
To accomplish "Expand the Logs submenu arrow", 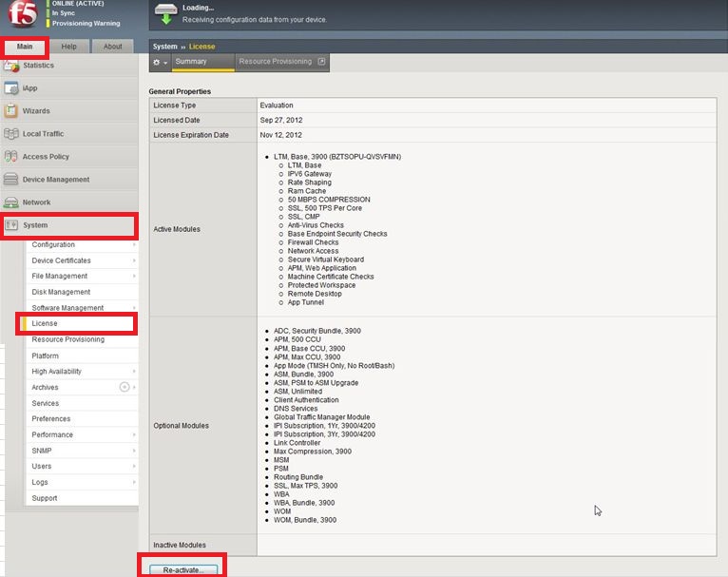I will pos(134,482).
